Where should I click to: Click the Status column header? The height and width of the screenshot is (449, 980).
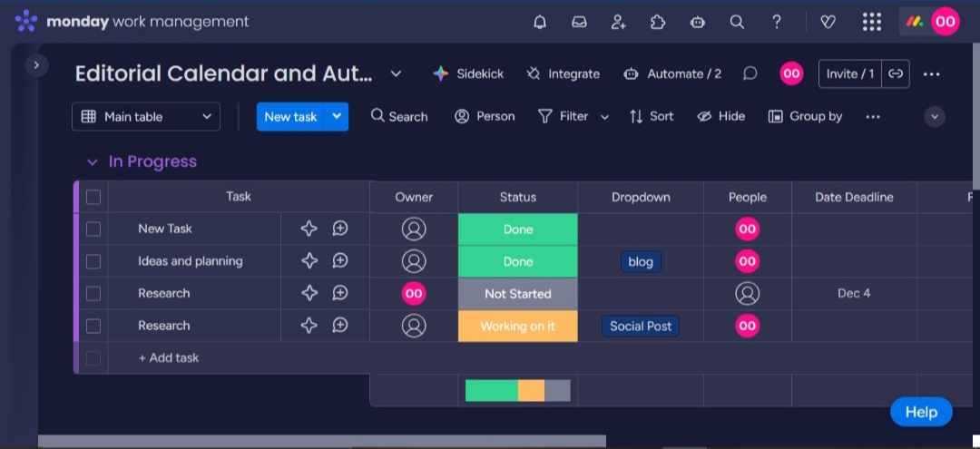pyautogui.click(x=518, y=198)
